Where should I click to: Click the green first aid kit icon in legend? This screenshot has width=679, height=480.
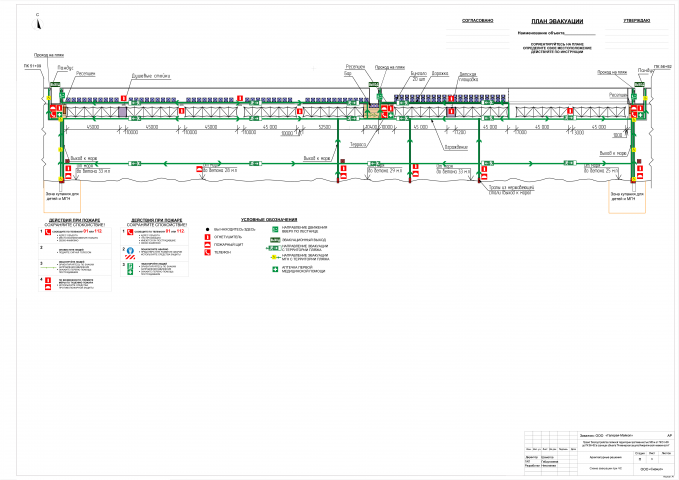click(275, 269)
